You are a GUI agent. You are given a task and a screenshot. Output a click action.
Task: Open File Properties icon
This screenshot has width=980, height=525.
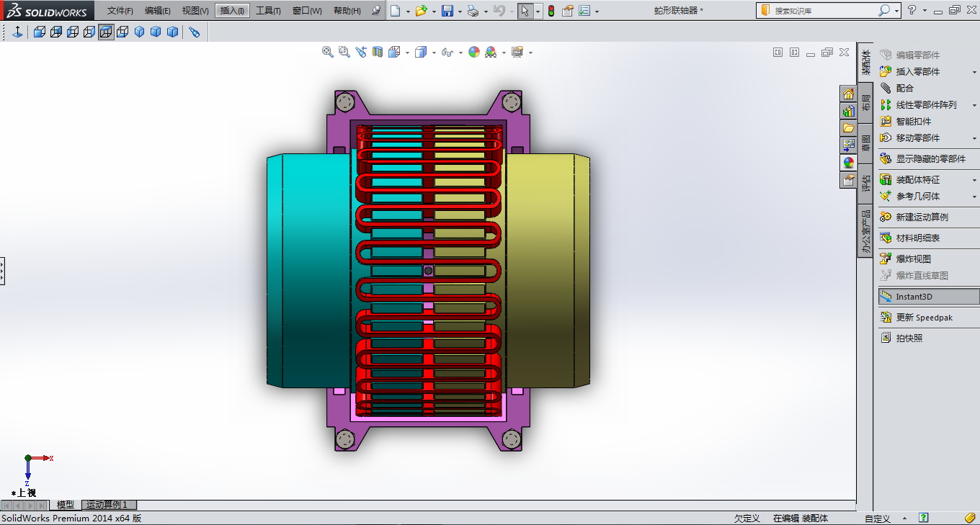point(568,11)
